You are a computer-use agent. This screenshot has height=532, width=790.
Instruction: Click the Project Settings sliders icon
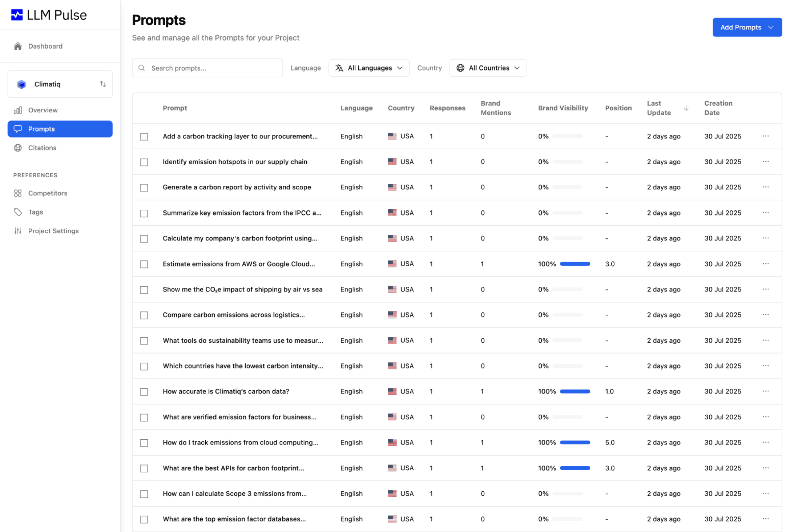coord(18,231)
